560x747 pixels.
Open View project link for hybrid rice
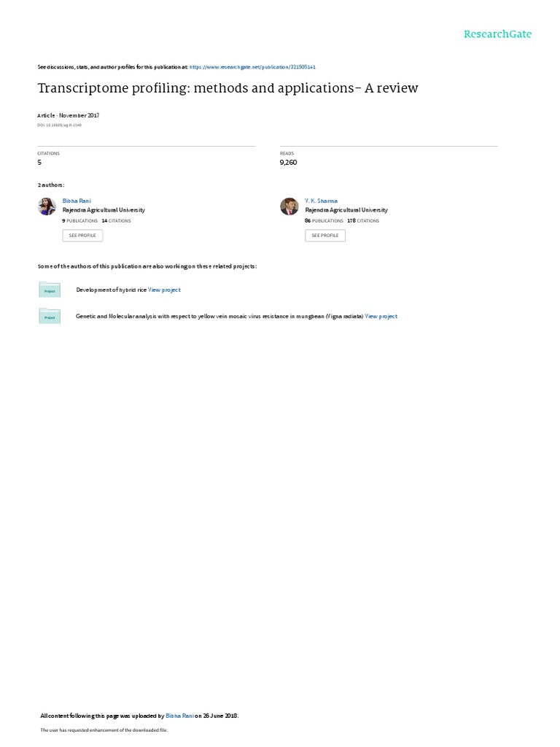[164, 290]
